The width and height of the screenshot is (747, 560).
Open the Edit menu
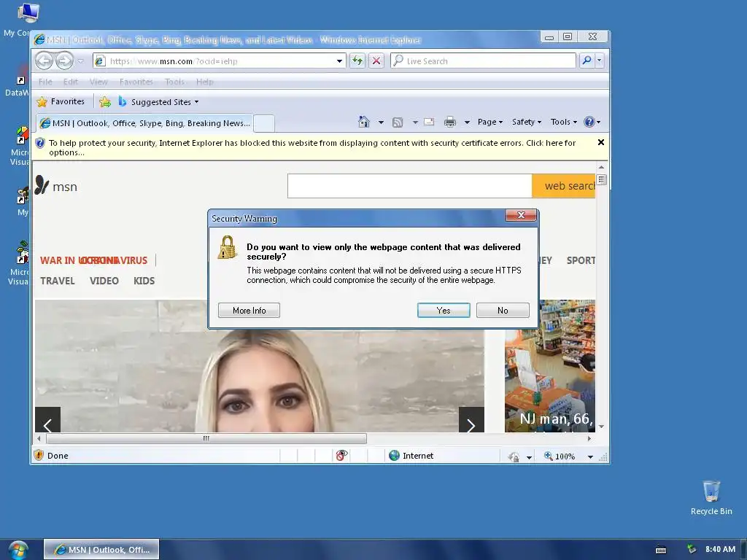[71, 82]
